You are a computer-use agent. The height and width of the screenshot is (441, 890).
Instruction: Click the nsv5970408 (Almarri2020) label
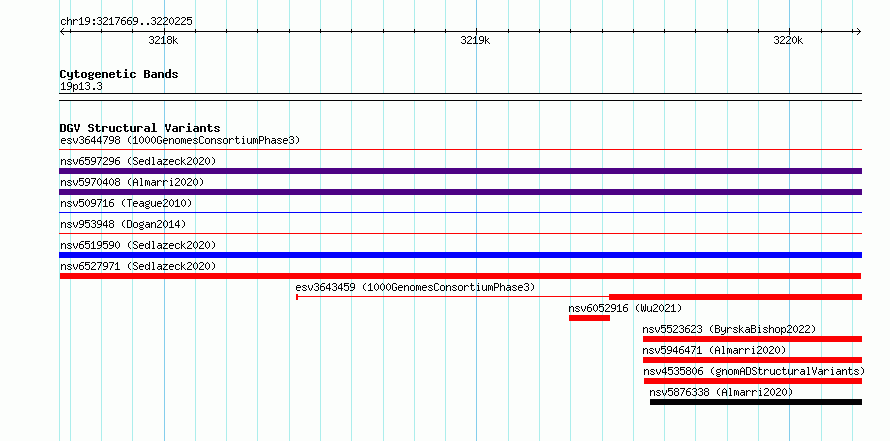tap(132, 182)
